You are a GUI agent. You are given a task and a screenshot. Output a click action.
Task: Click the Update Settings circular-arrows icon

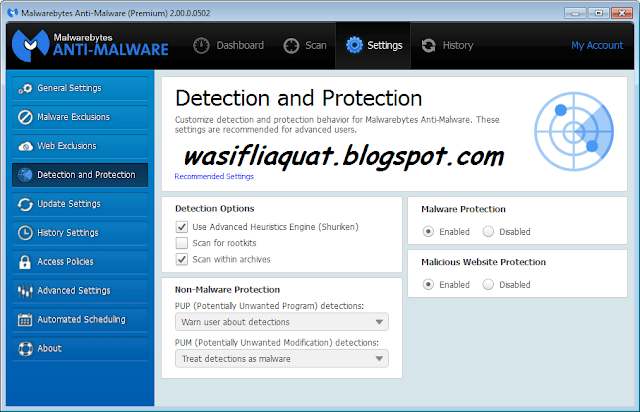coord(25,204)
